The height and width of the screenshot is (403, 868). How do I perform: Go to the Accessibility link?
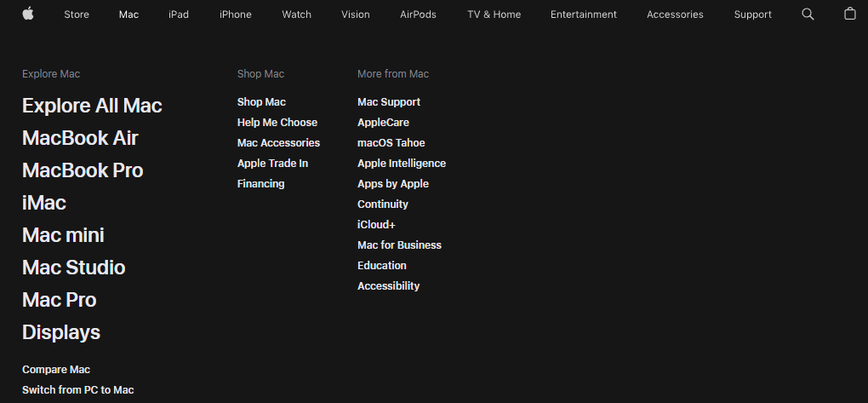pos(389,286)
